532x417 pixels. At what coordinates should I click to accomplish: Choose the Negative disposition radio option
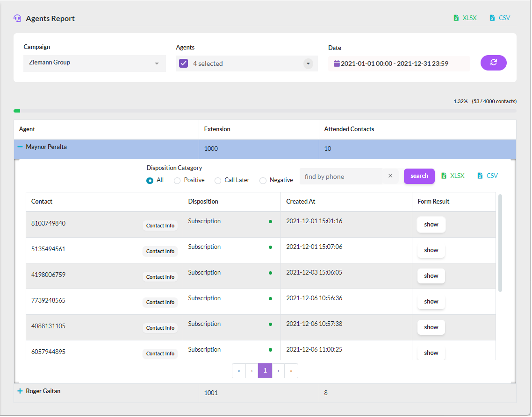(x=263, y=181)
